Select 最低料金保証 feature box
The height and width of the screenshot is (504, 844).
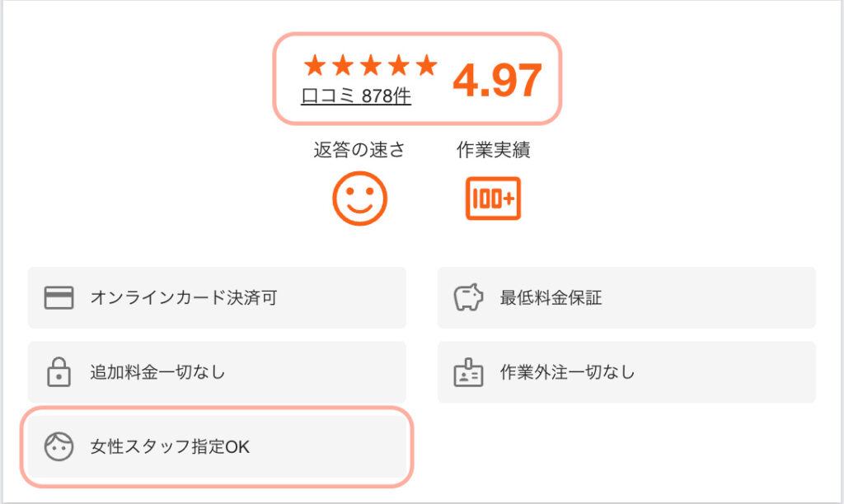[626, 297]
